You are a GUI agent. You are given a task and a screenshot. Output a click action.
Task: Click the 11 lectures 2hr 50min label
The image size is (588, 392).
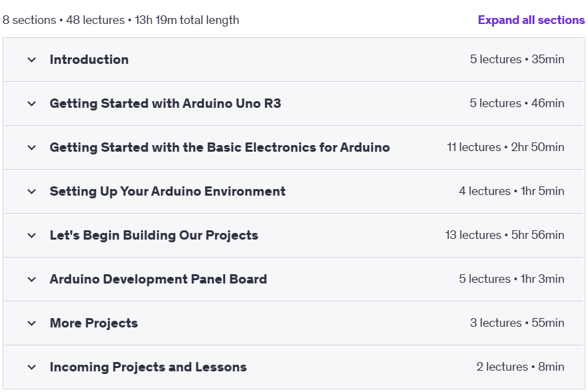pos(505,147)
